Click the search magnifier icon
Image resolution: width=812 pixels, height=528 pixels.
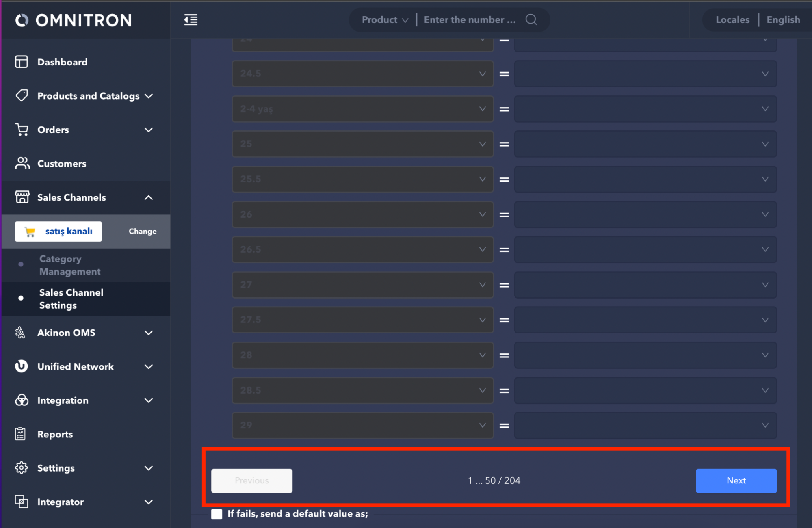tap(531, 19)
